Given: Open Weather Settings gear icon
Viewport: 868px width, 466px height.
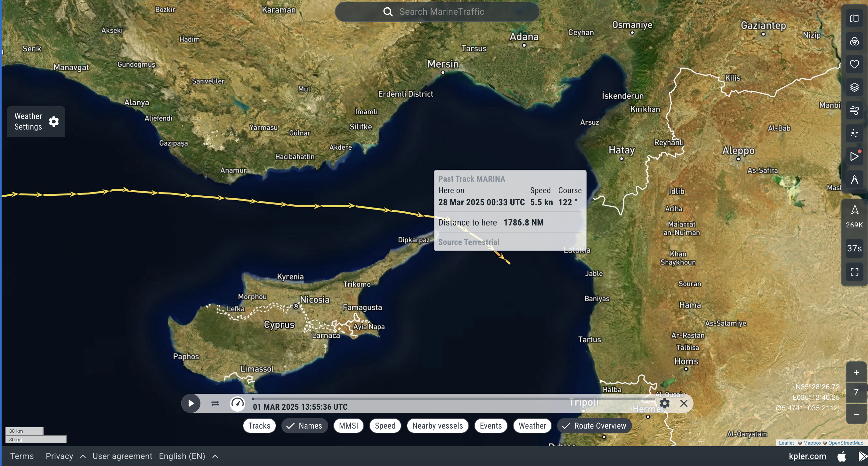Looking at the screenshot, I should pyautogui.click(x=53, y=122).
